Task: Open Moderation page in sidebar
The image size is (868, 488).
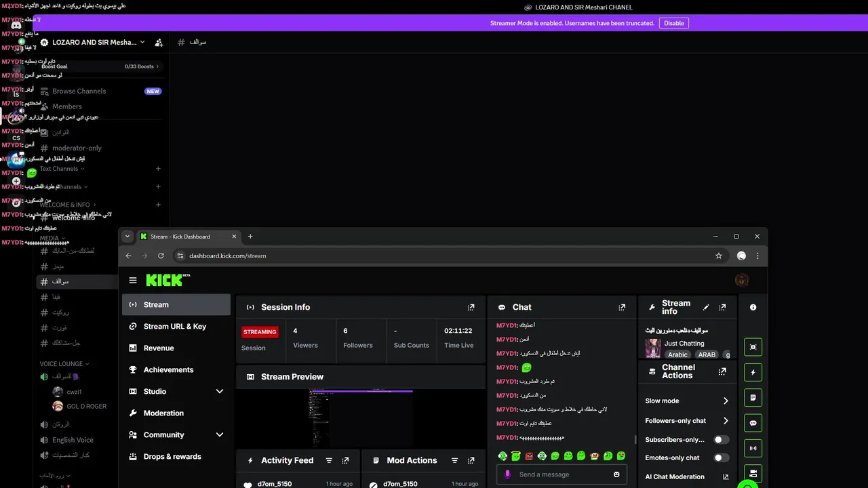Action: 176,413
